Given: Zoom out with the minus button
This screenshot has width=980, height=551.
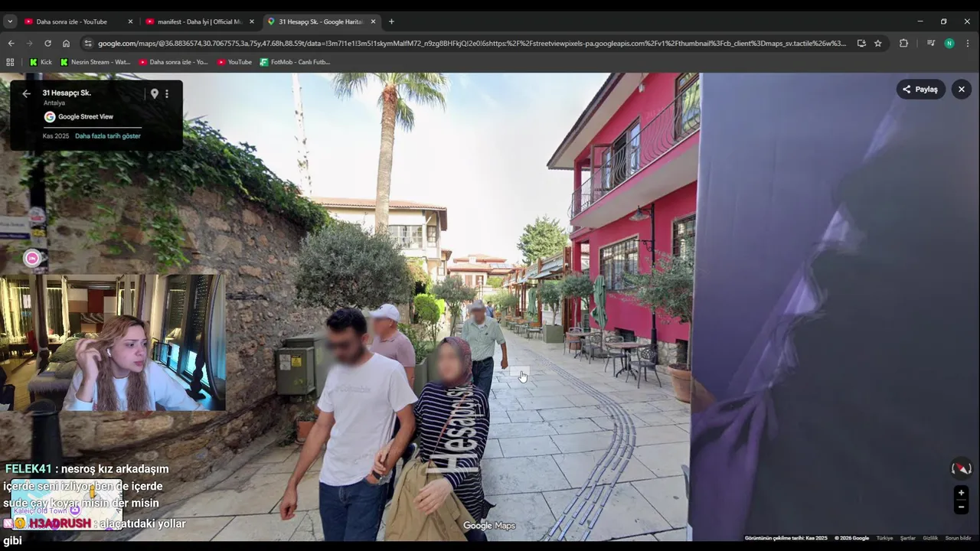Looking at the screenshot, I should click(961, 507).
